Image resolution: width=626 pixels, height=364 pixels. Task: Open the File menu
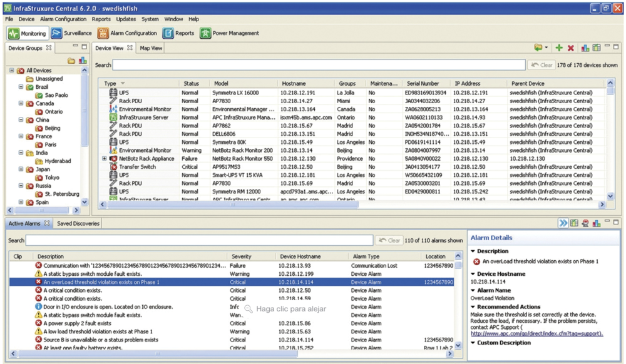[x=9, y=19]
